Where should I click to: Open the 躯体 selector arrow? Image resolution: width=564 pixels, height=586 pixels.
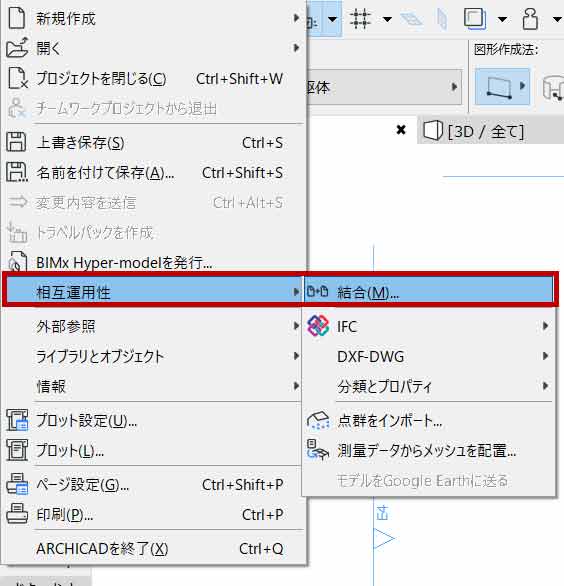click(x=454, y=87)
